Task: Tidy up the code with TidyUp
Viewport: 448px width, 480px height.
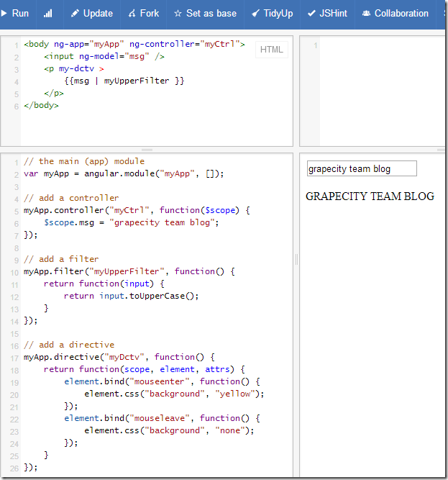Action: tap(272, 13)
